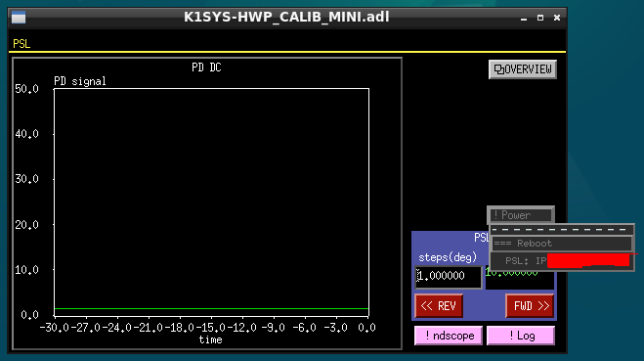The width and height of the screenshot is (644, 361).
Task: Step backward with the << REV button
Action: coord(439,306)
